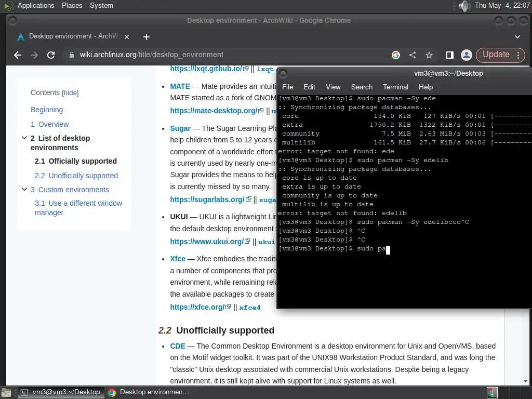Open the tab search chevron
The image size is (532, 399).
[x=517, y=37]
